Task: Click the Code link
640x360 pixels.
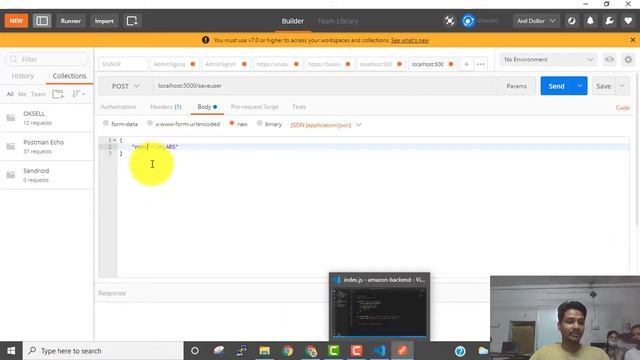Action: click(x=622, y=108)
